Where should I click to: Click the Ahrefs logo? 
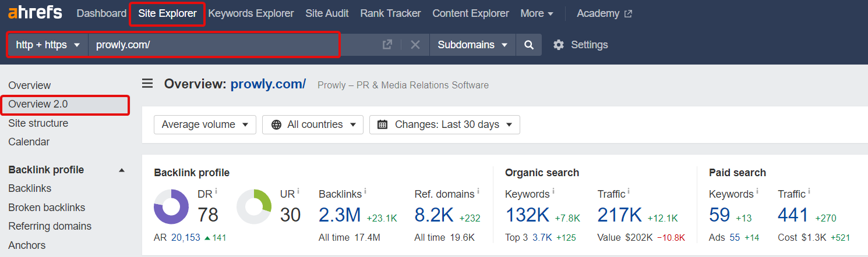coord(36,13)
